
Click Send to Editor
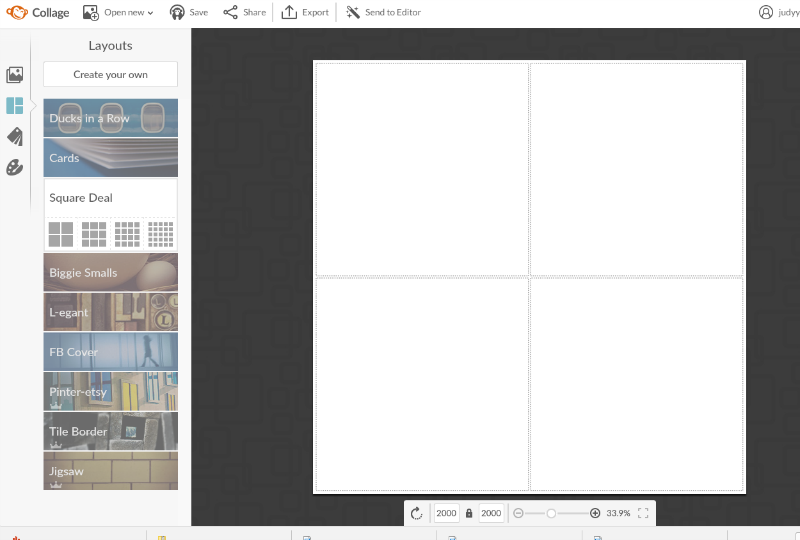pos(383,12)
